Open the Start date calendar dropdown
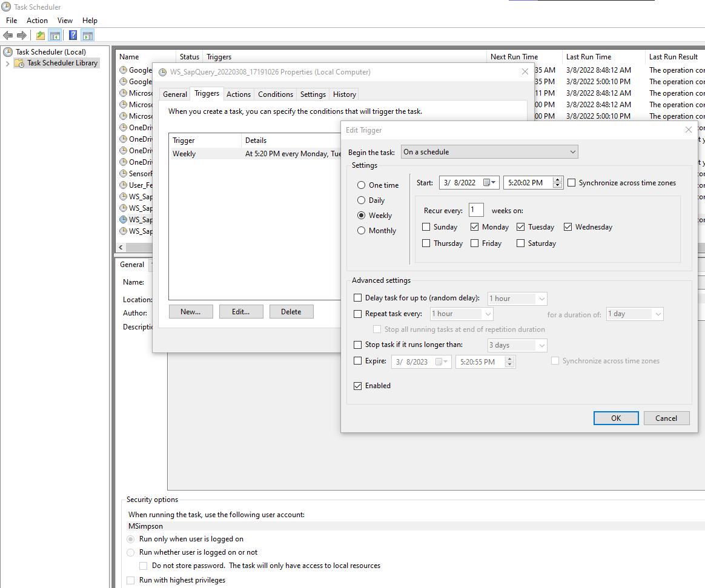The height and width of the screenshot is (588, 705). pyautogui.click(x=494, y=182)
